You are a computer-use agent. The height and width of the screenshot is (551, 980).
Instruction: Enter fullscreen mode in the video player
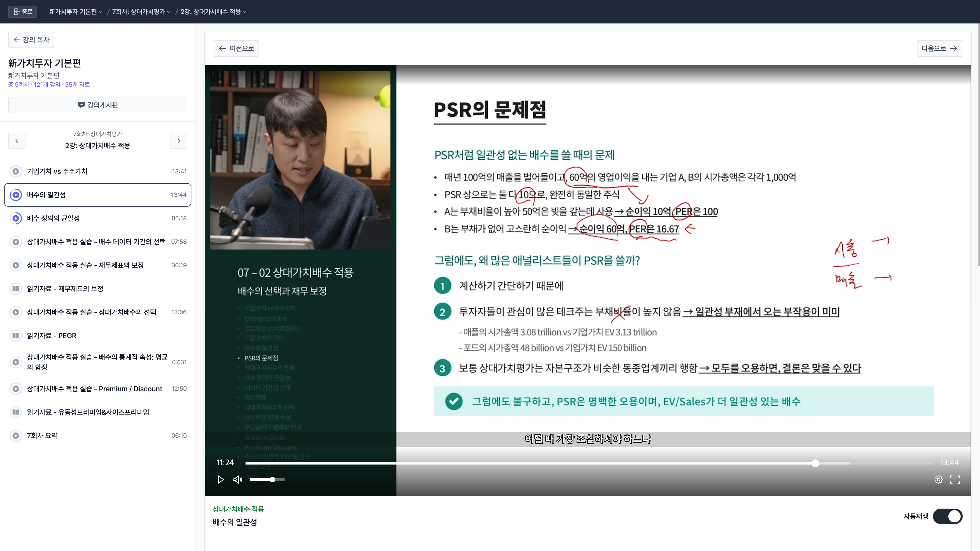[x=954, y=480]
